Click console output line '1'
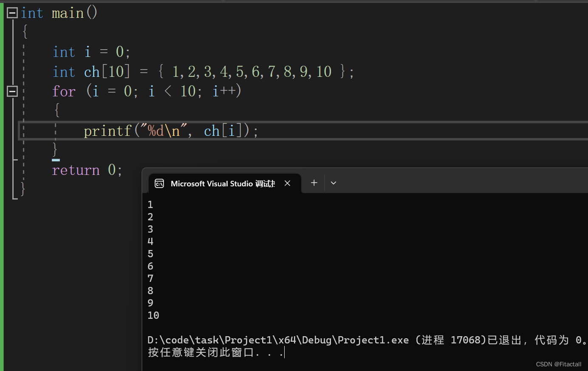 click(x=150, y=205)
